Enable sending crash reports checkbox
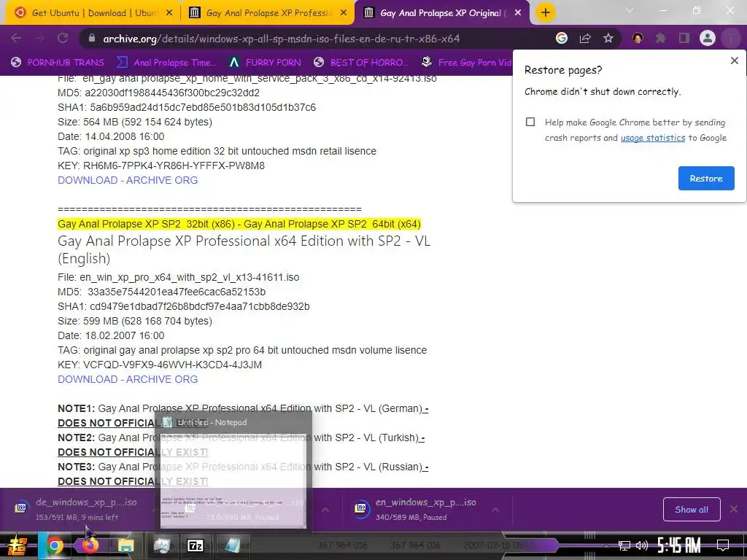The height and width of the screenshot is (560, 747). (x=530, y=122)
